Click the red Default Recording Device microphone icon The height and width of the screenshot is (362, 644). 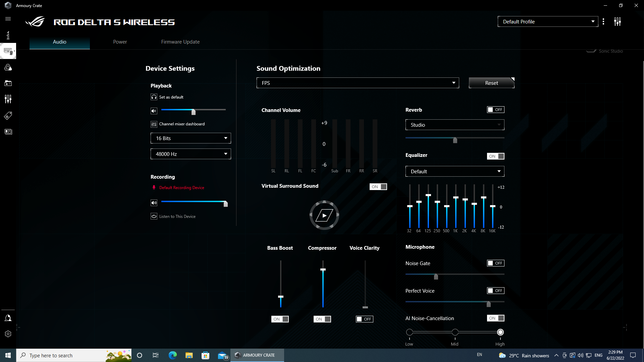(154, 188)
